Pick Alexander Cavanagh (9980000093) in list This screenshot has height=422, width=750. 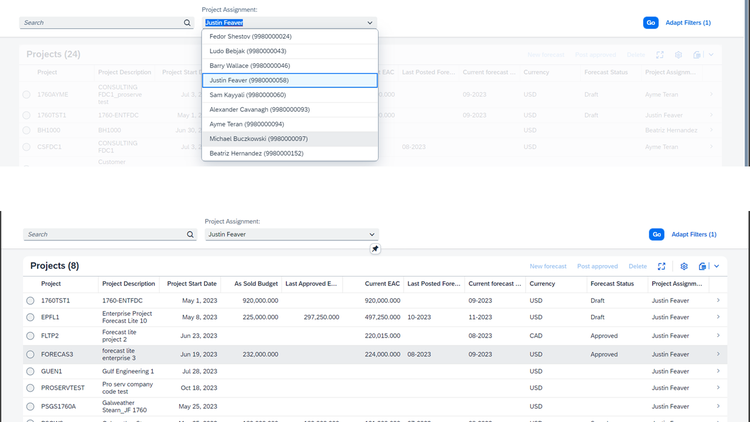tap(290, 110)
